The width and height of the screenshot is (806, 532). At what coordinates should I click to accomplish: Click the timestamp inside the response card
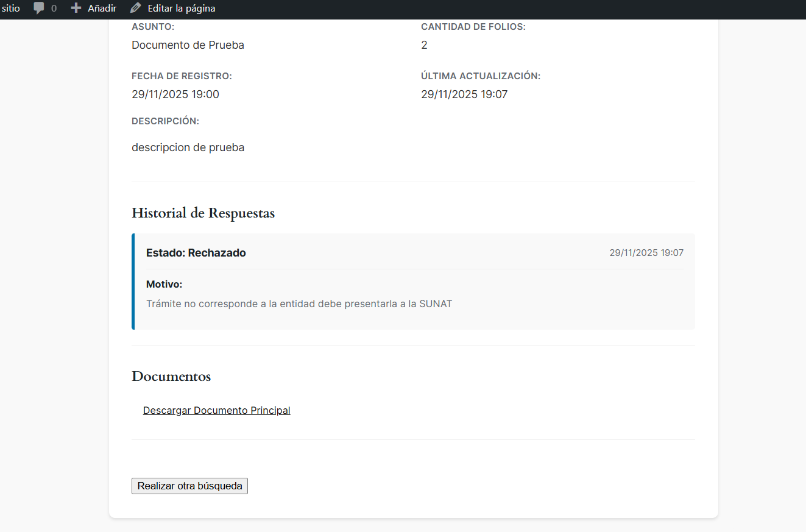pos(646,253)
